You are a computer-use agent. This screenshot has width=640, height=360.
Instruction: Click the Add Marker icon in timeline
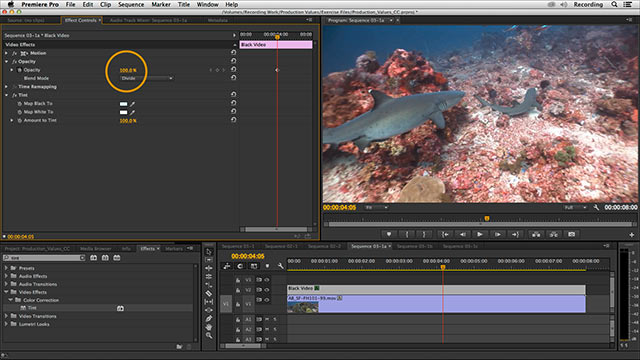coord(267,266)
